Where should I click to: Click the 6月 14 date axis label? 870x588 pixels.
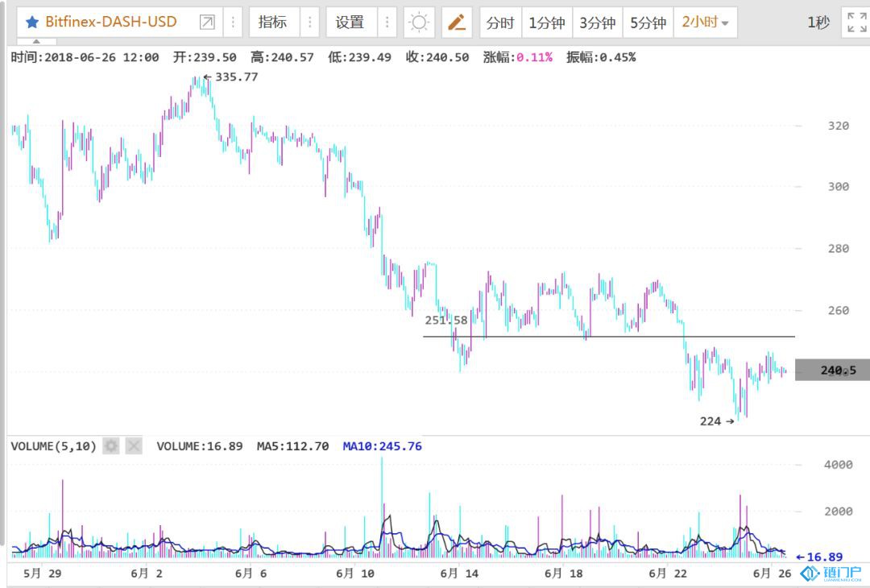coord(459,574)
